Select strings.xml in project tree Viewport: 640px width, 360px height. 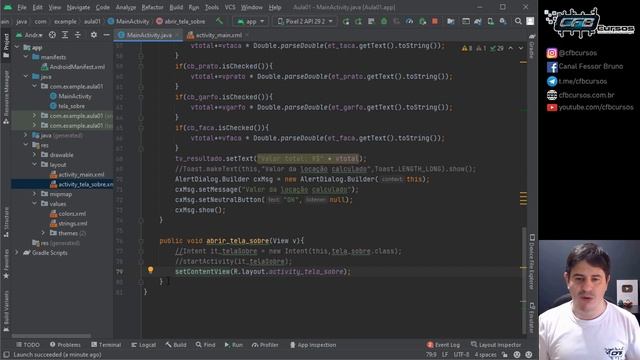click(73, 223)
